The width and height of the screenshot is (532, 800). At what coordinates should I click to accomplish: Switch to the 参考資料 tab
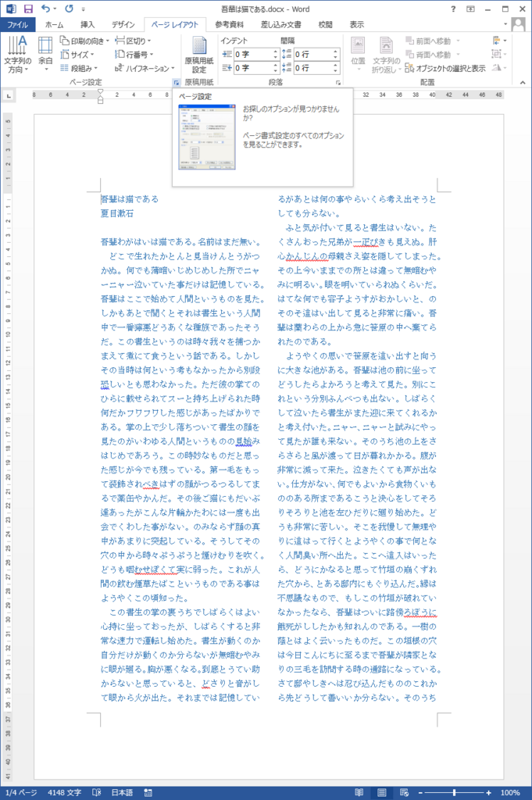tap(230, 24)
